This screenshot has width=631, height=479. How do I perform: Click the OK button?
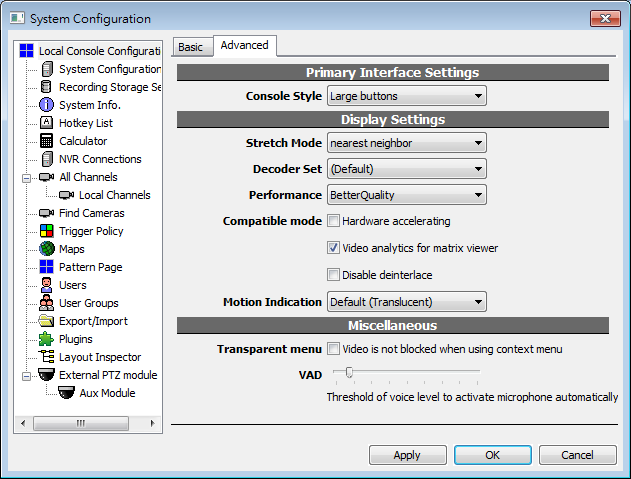(493, 455)
